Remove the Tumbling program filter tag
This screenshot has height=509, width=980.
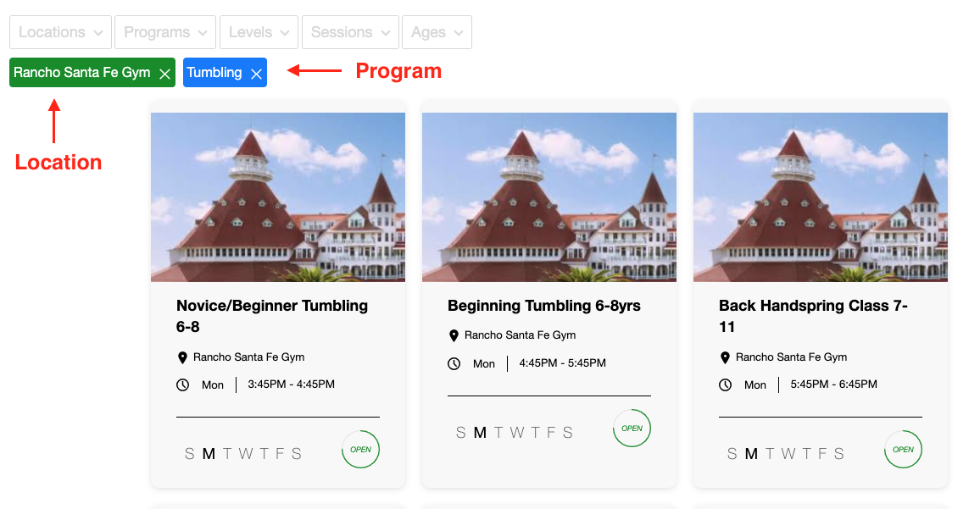256,74
